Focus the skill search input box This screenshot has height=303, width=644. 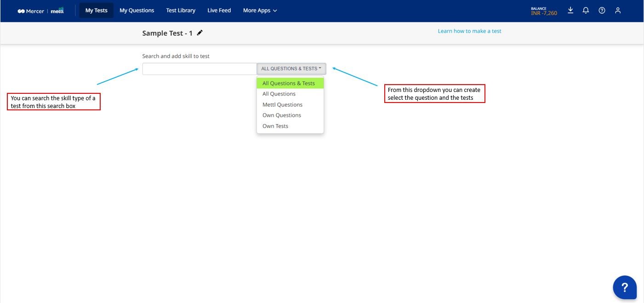pos(199,69)
